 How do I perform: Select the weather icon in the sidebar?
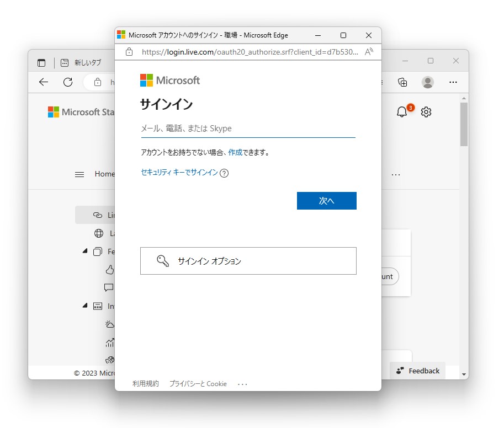click(109, 324)
